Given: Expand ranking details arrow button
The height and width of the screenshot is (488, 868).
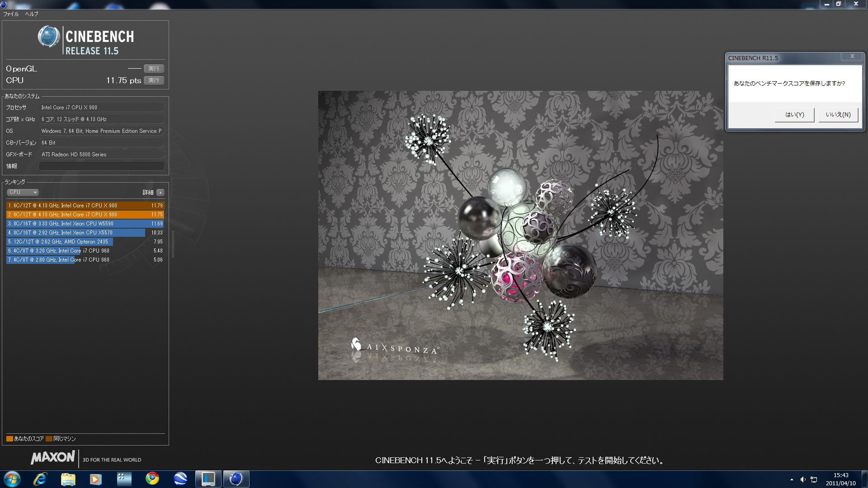Looking at the screenshot, I should [x=160, y=192].
